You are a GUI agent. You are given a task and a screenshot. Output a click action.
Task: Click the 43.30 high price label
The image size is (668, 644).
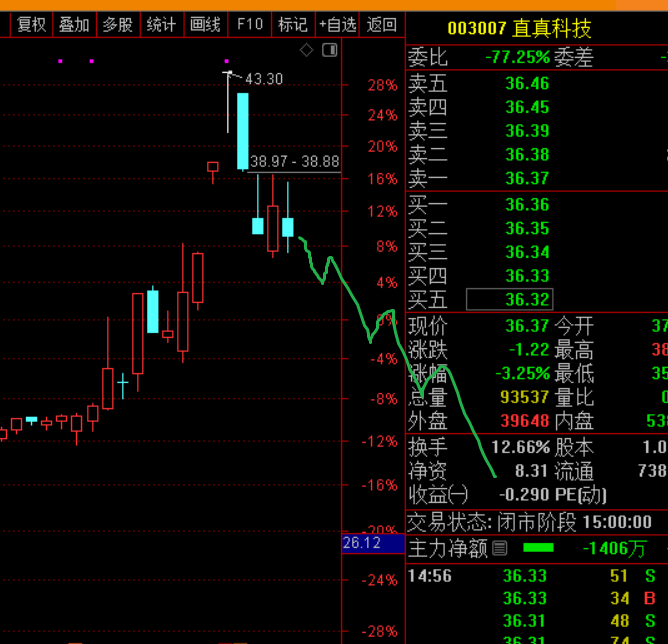pos(264,79)
